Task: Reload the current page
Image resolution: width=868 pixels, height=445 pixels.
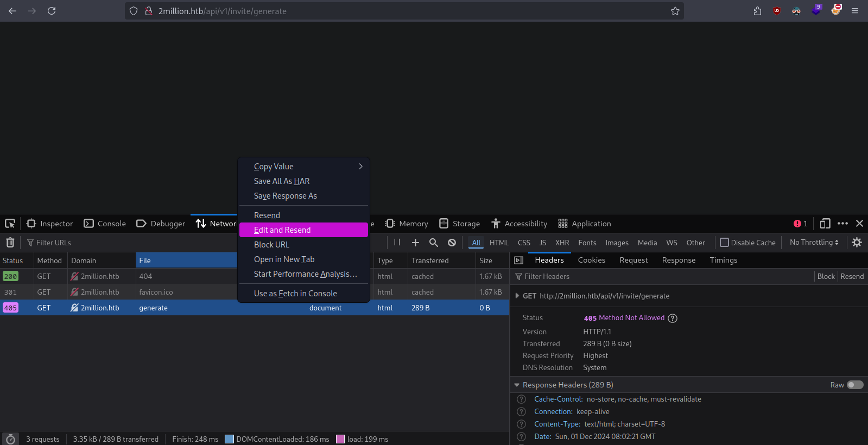Action: pyautogui.click(x=52, y=11)
